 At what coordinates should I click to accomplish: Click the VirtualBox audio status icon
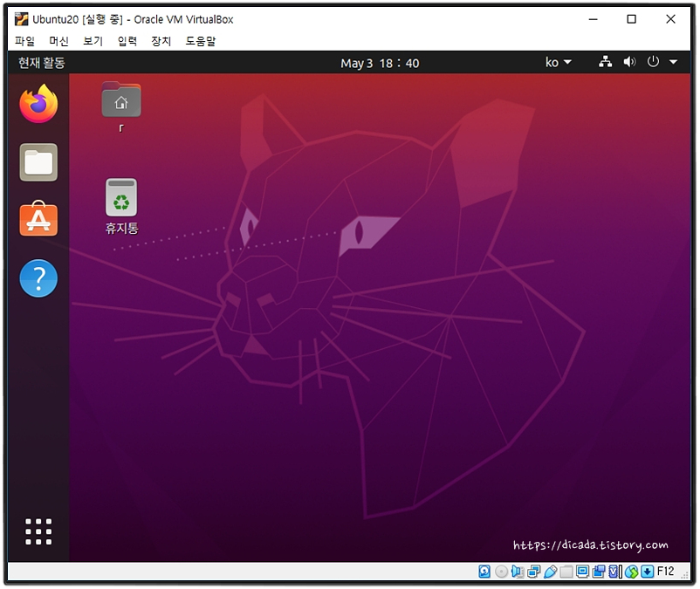(x=518, y=572)
